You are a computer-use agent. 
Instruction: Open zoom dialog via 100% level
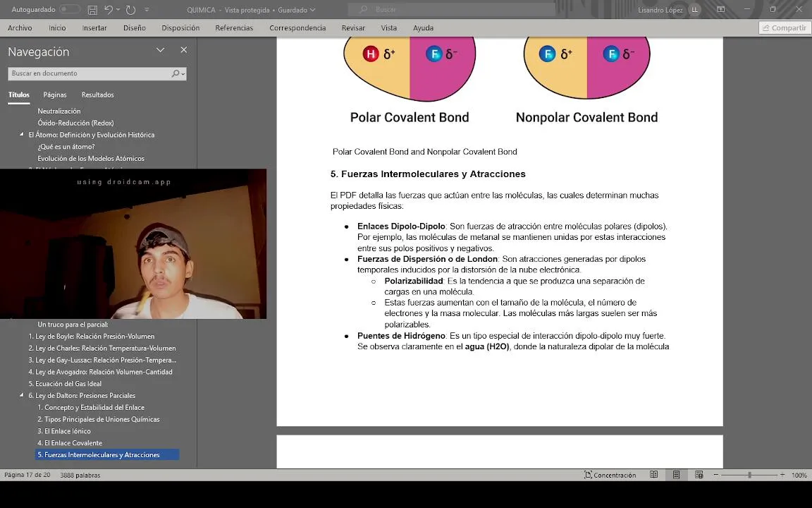(799, 475)
